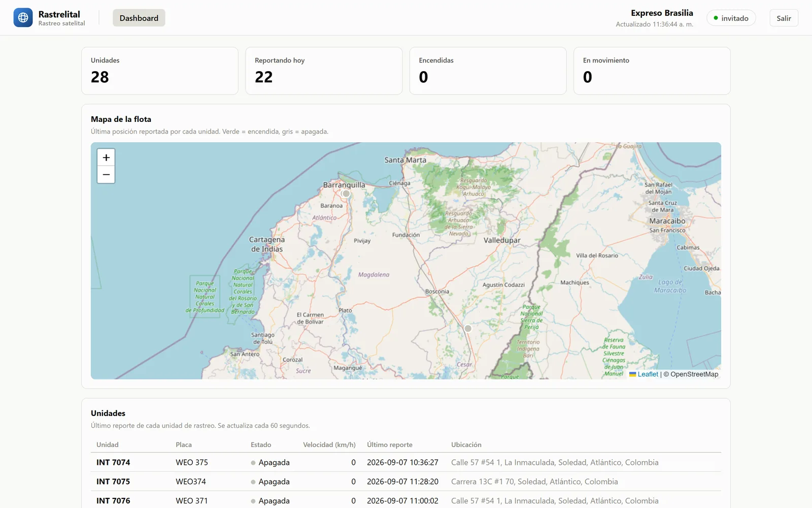Open the Leaflet attribution link
This screenshot has height=508, width=812.
pos(644,374)
